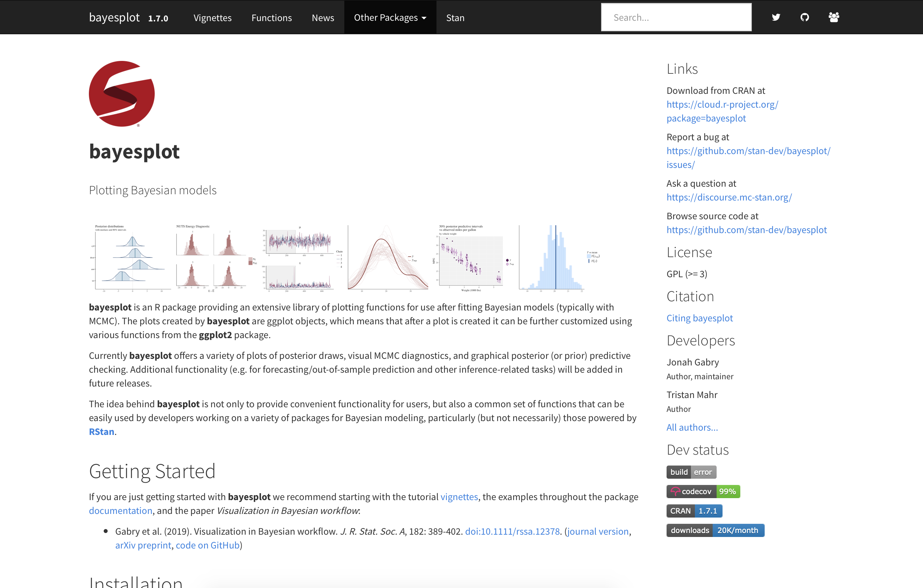Click the large bayesplot page title

coord(134,151)
